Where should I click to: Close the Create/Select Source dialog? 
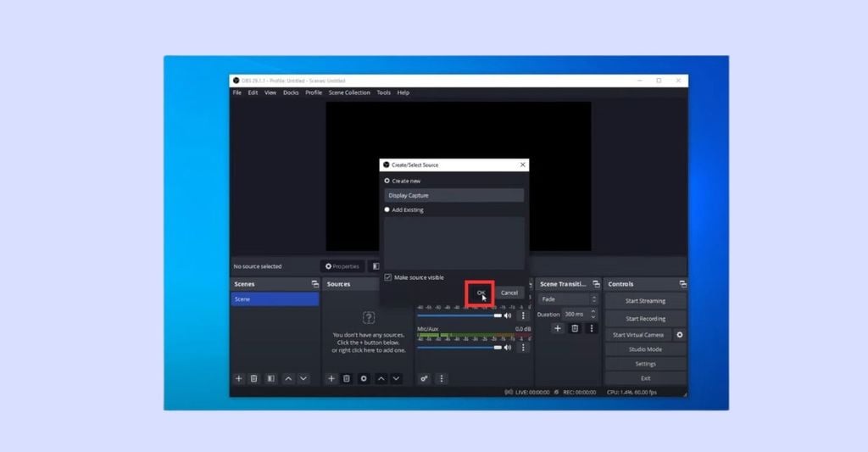522,165
